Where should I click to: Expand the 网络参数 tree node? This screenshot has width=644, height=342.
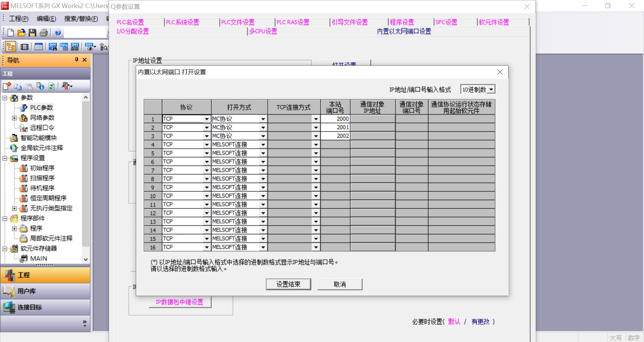point(14,118)
